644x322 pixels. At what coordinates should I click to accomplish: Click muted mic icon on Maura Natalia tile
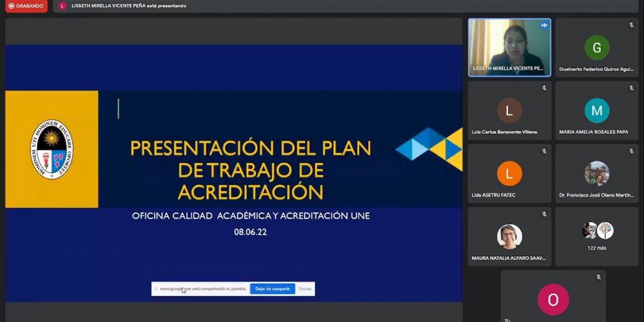pyautogui.click(x=544, y=214)
